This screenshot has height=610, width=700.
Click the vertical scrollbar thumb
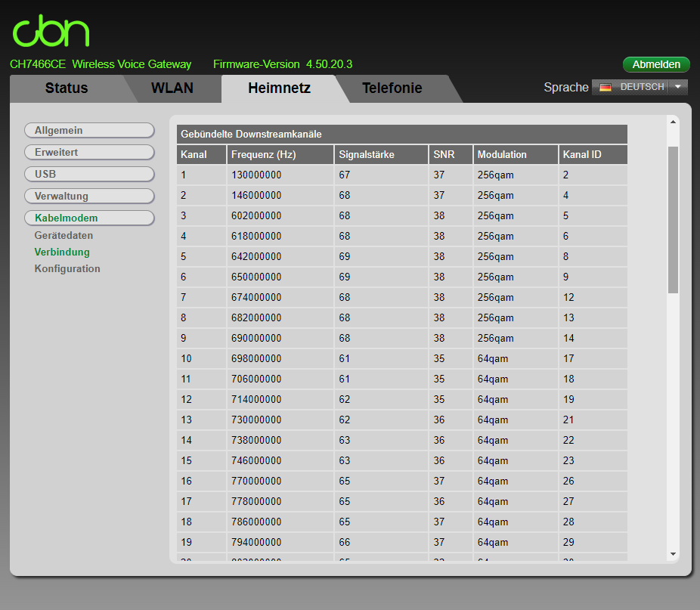tap(673, 220)
